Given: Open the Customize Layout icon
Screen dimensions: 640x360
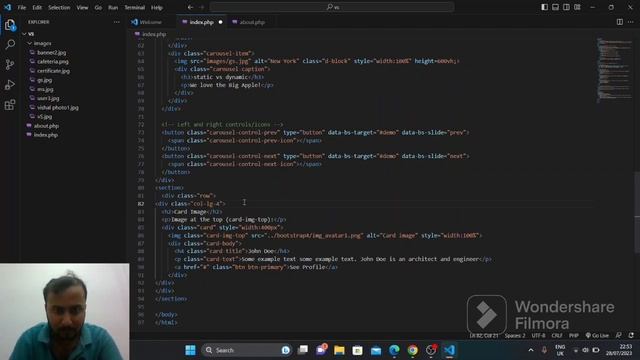Looking at the screenshot, I should pyautogui.click(x=578, y=7).
